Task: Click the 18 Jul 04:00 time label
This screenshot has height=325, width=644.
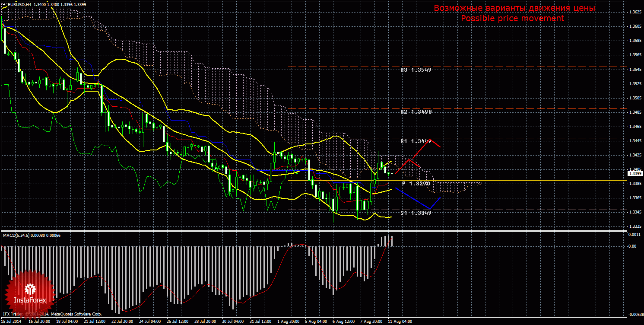Action: (67, 322)
